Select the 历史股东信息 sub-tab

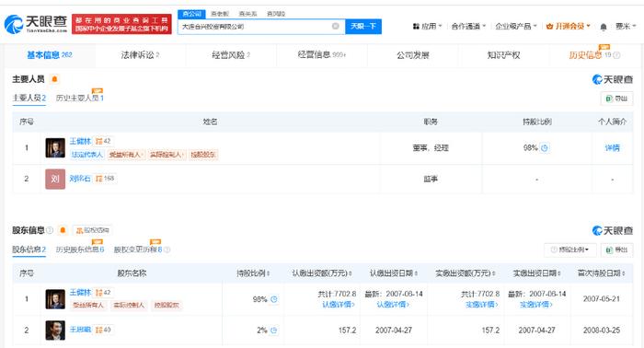[80, 249]
